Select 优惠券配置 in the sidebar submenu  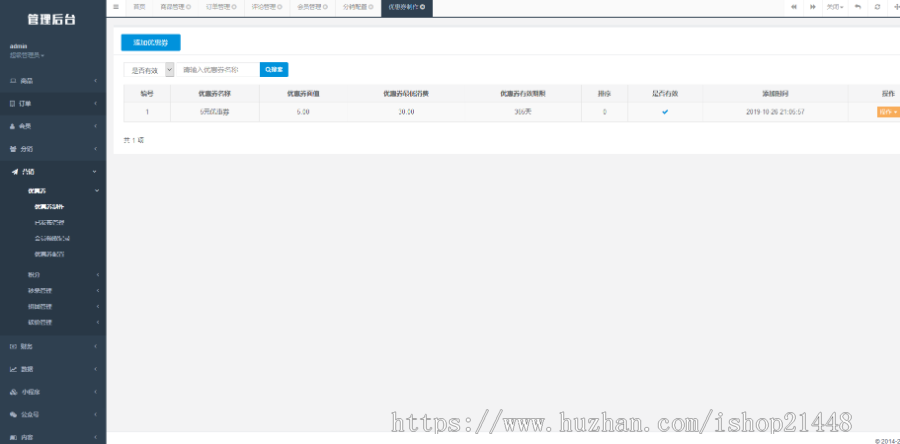[x=49, y=254]
